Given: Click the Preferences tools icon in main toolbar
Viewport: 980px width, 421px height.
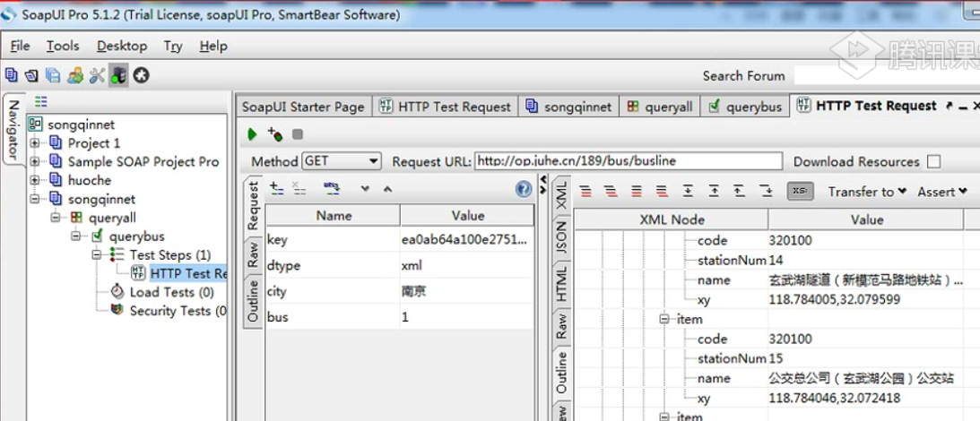Looking at the screenshot, I should 97,76.
